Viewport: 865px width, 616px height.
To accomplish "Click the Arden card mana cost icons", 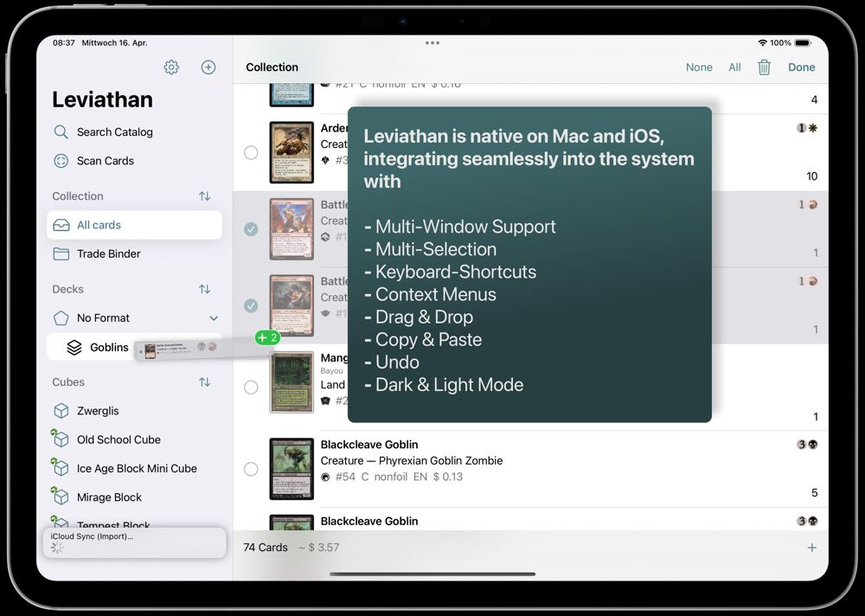I will pos(807,128).
